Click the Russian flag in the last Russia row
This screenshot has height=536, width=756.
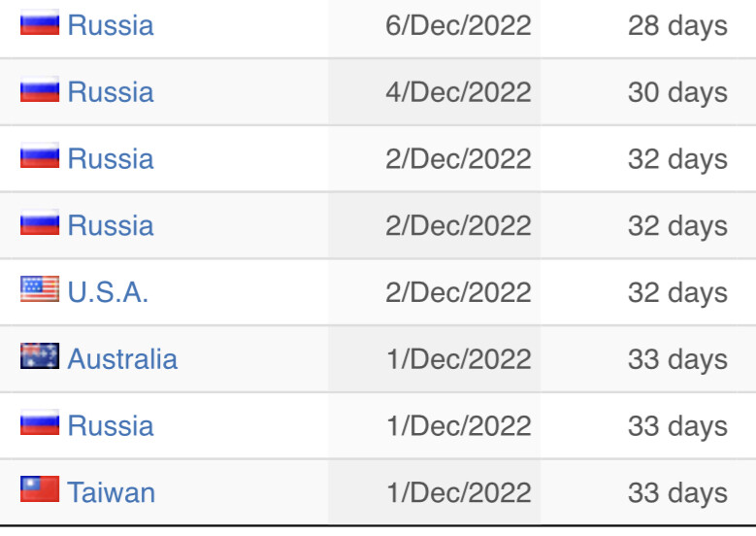coord(40,422)
